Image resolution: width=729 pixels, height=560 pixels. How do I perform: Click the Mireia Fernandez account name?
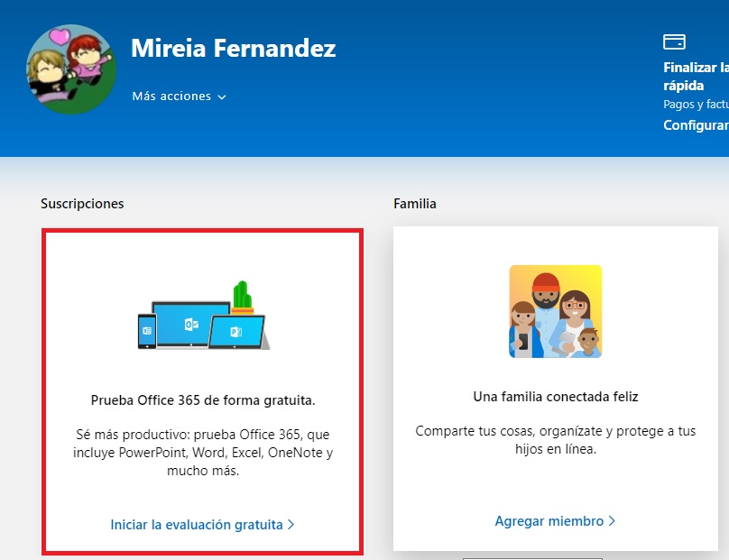pos(234,48)
